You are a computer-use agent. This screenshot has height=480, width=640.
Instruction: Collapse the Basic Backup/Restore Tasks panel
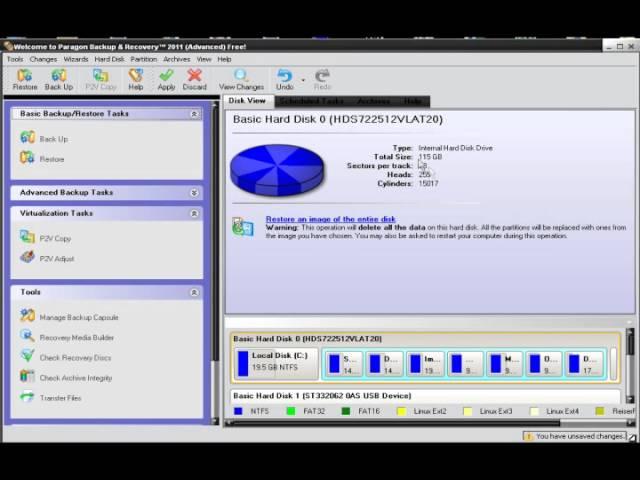pyautogui.click(x=194, y=114)
